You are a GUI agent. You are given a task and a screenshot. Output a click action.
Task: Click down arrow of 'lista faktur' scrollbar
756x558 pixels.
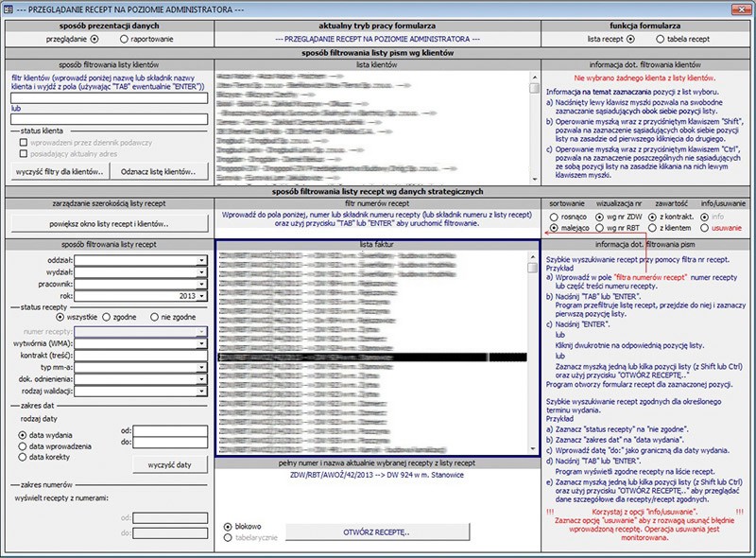point(533,449)
